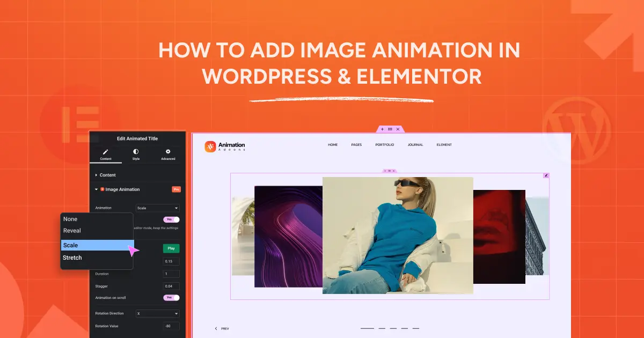Open the Animation dropdown showing Scale
The height and width of the screenshot is (338, 644).
pyautogui.click(x=157, y=208)
